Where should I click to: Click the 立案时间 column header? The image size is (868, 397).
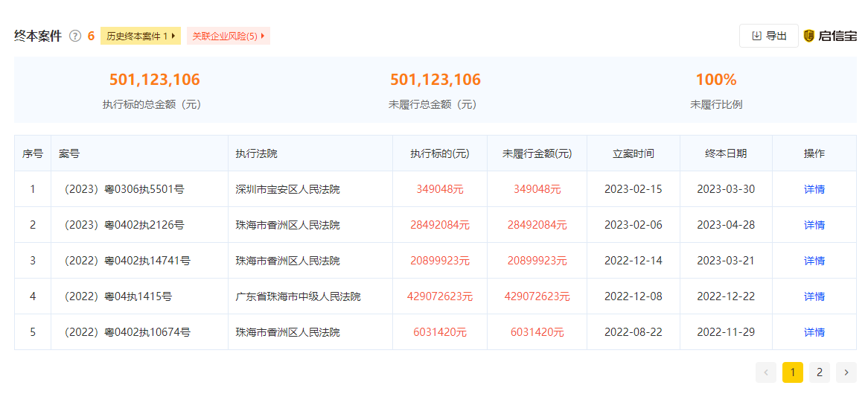pos(634,154)
